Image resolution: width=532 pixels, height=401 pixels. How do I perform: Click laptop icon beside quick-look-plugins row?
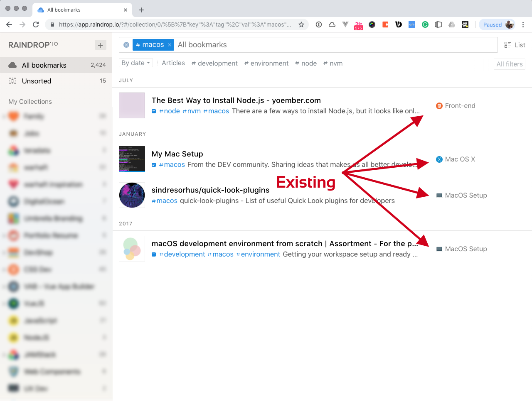439,196
